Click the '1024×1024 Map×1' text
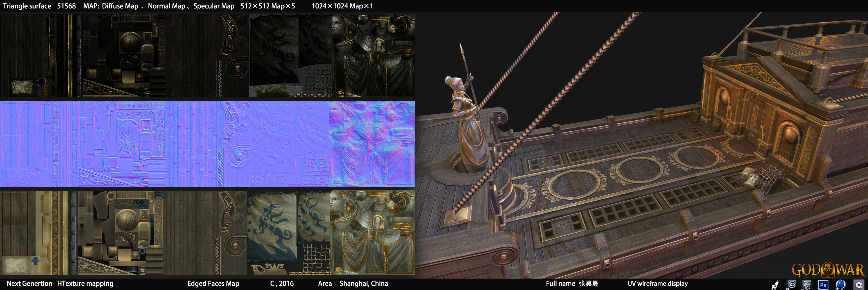 [x=342, y=6]
